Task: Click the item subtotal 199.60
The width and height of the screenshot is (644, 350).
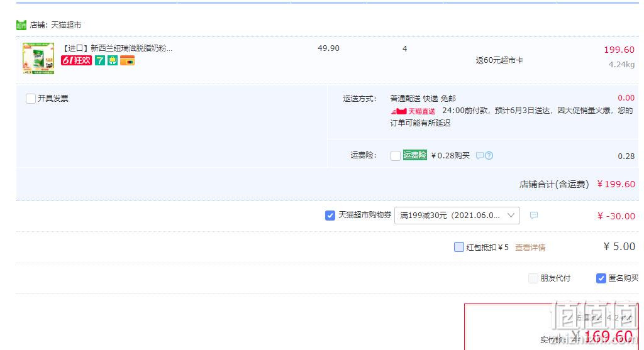Action: point(619,50)
